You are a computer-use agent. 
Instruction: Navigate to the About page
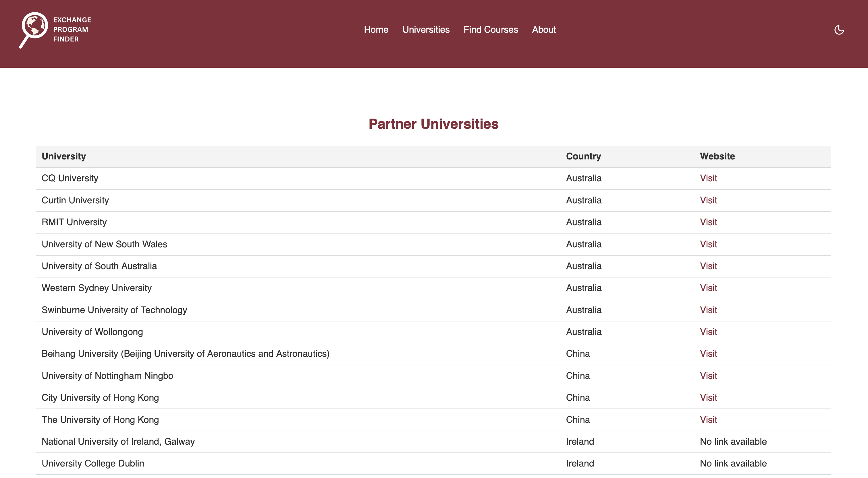543,30
